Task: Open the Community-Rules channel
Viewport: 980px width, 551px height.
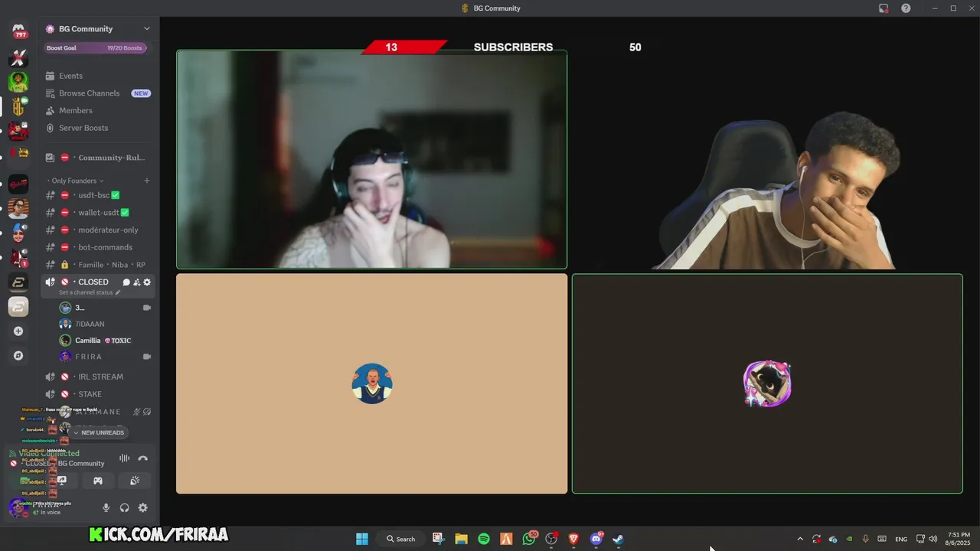Action: (x=98, y=158)
